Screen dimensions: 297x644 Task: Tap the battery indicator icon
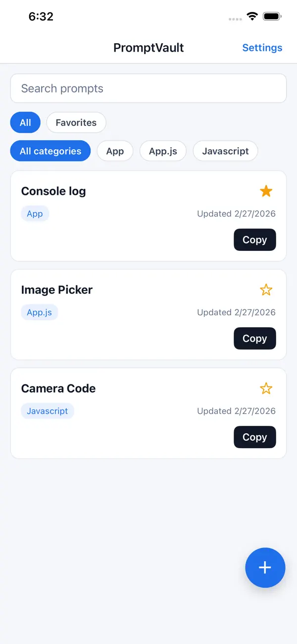272,16
